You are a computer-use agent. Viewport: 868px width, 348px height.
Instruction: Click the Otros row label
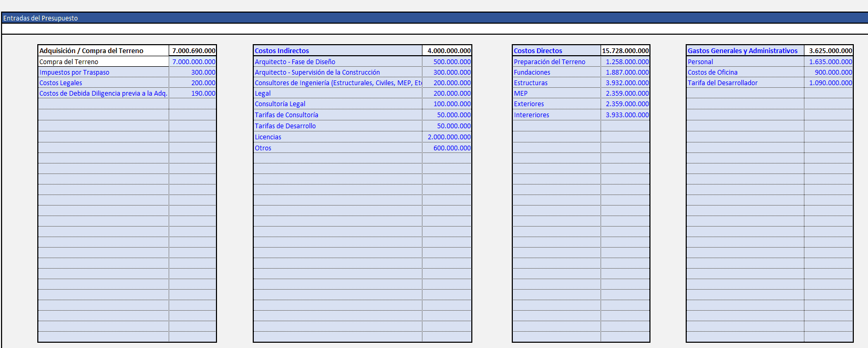(337, 148)
